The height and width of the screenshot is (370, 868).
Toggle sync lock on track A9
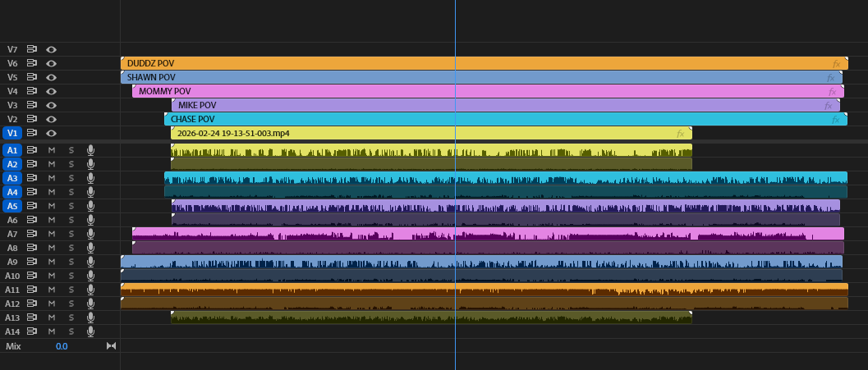pyautogui.click(x=32, y=262)
